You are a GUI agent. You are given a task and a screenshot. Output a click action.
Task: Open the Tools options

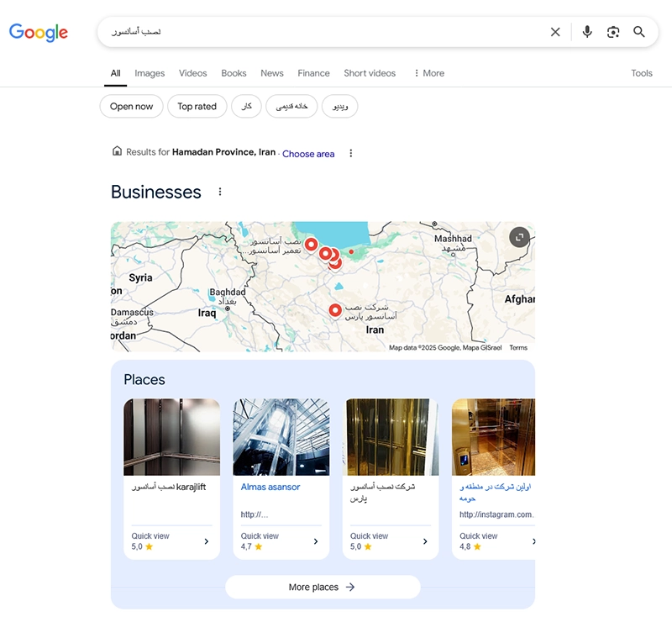[x=642, y=73]
